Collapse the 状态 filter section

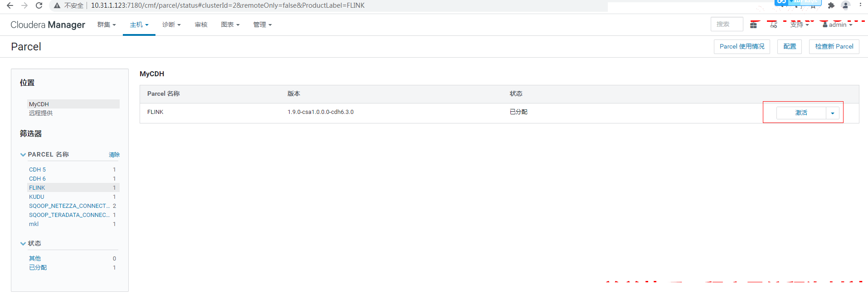pos(23,244)
